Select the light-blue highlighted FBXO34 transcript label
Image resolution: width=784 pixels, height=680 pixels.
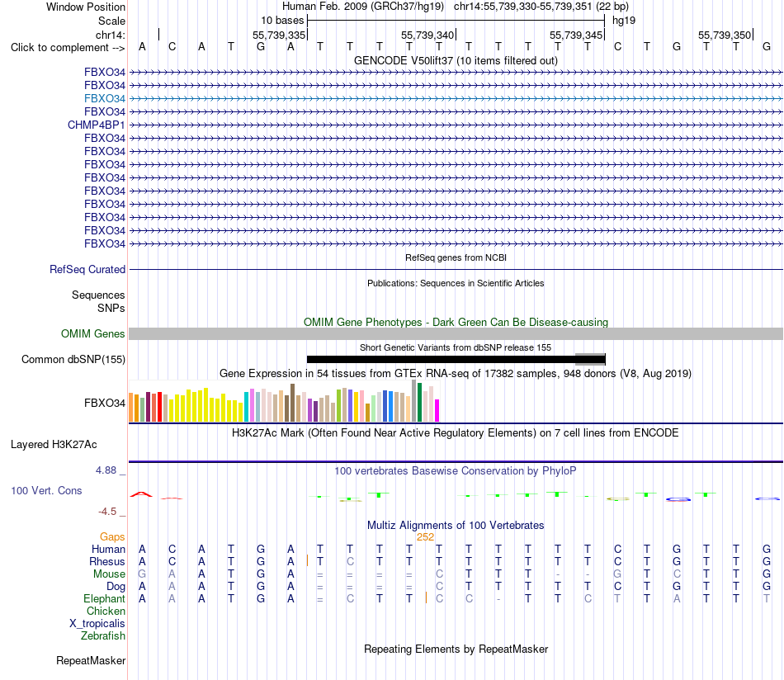tap(105, 98)
